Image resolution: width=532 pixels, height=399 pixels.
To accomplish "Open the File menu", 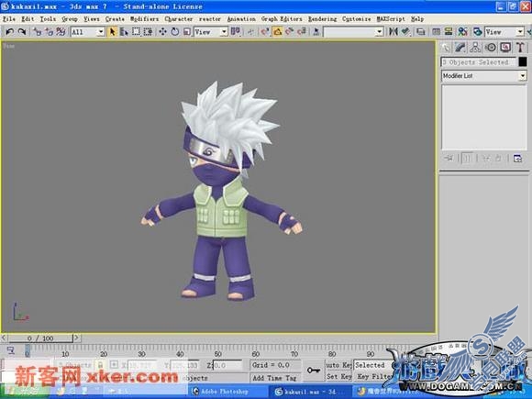I will [x=9, y=19].
